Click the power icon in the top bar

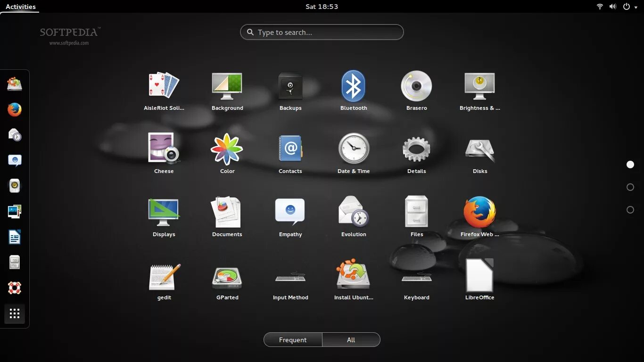click(x=626, y=7)
